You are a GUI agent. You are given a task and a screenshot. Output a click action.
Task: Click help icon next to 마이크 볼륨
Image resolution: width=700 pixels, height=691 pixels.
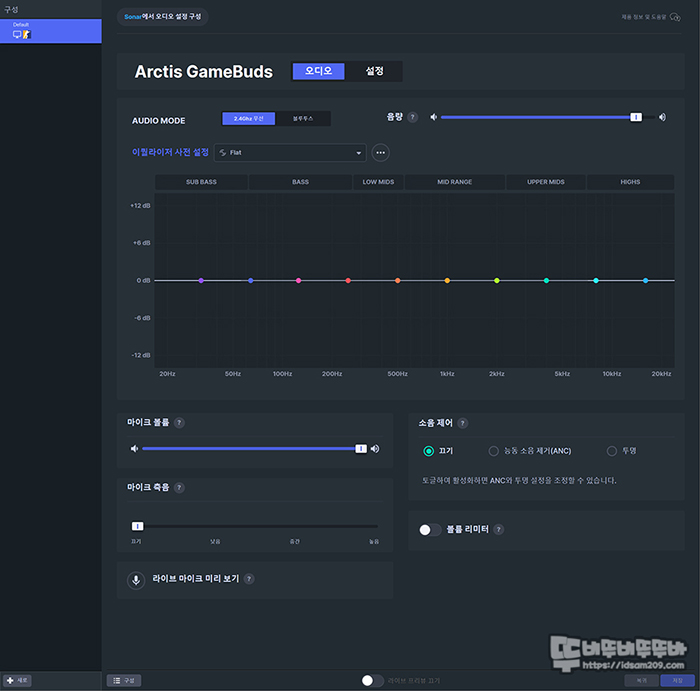click(179, 423)
